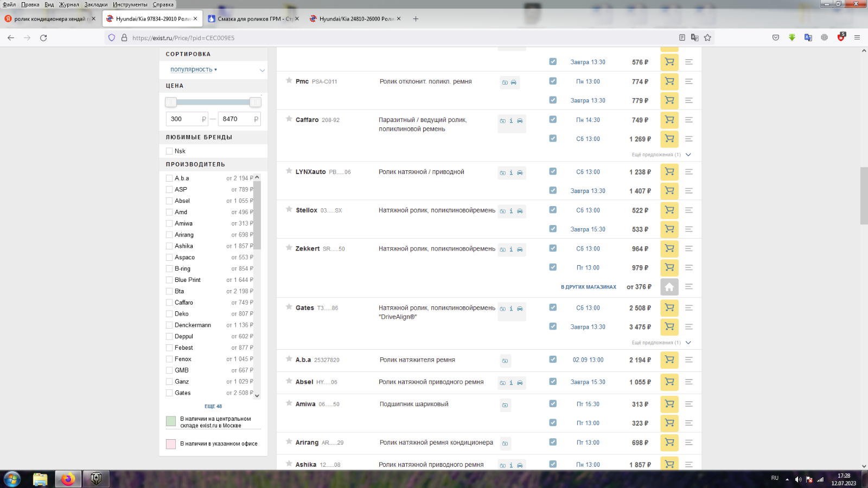Click the exist.ru address bar URL
The image size is (868, 488).
183,38
